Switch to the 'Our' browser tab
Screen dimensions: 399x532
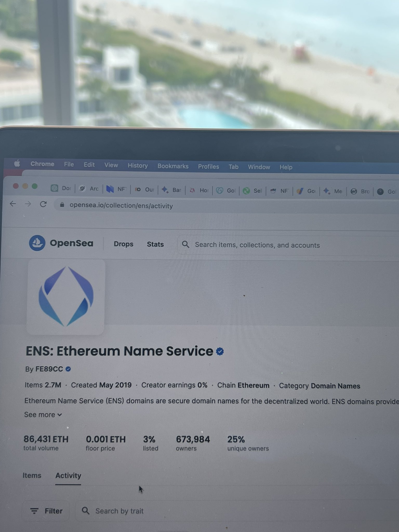click(x=144, y=190)
